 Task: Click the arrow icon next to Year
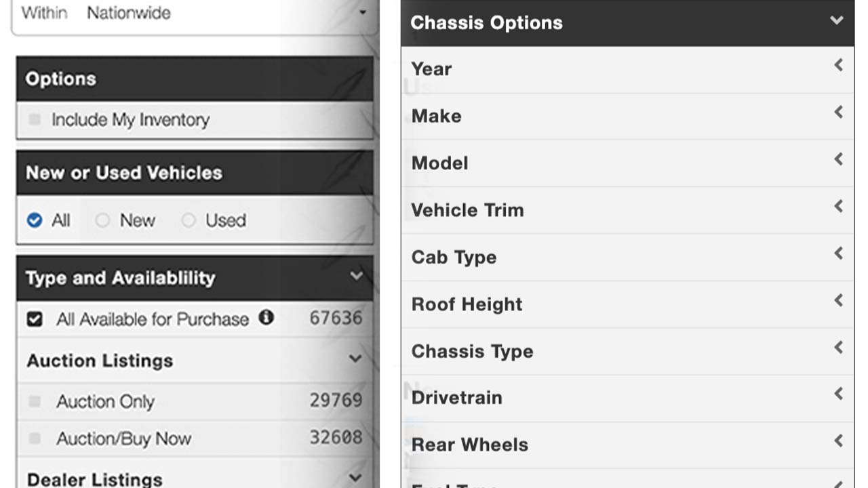[839, 65]
